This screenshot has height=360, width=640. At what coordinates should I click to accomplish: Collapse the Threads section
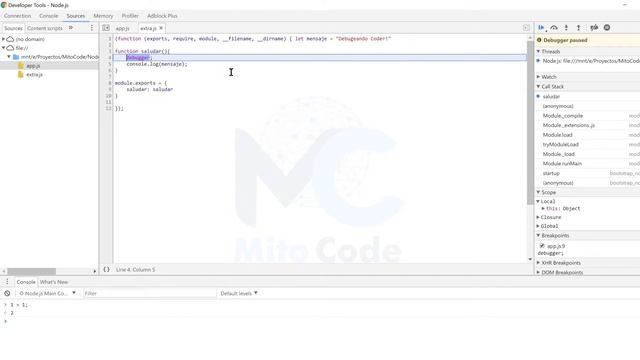[x=538, y=51]
